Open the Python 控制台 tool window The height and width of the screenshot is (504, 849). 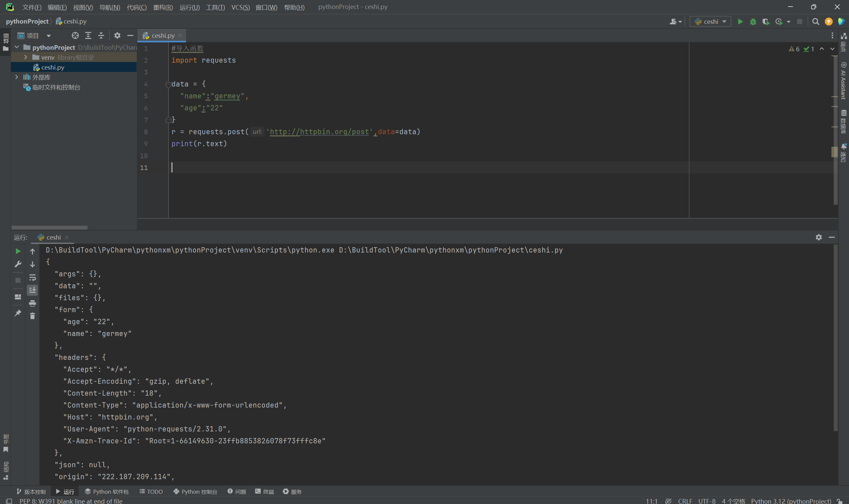pos(195,491)
